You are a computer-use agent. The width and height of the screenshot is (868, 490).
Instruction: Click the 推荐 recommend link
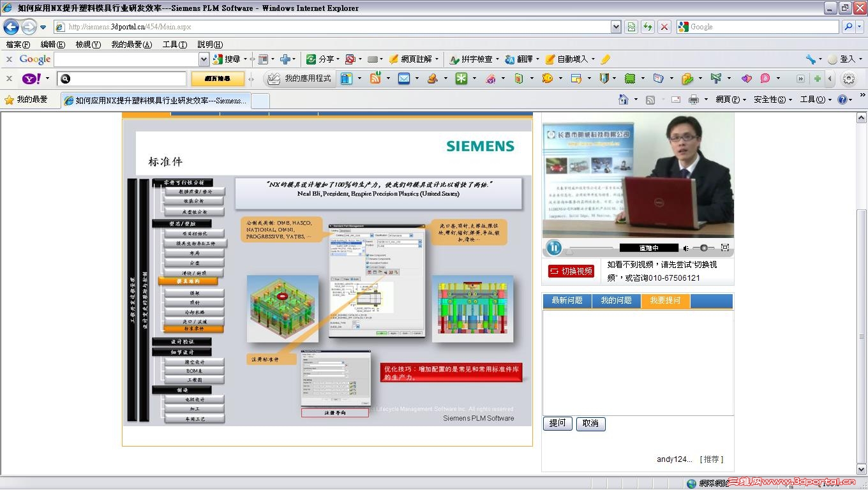coord(712,459)
